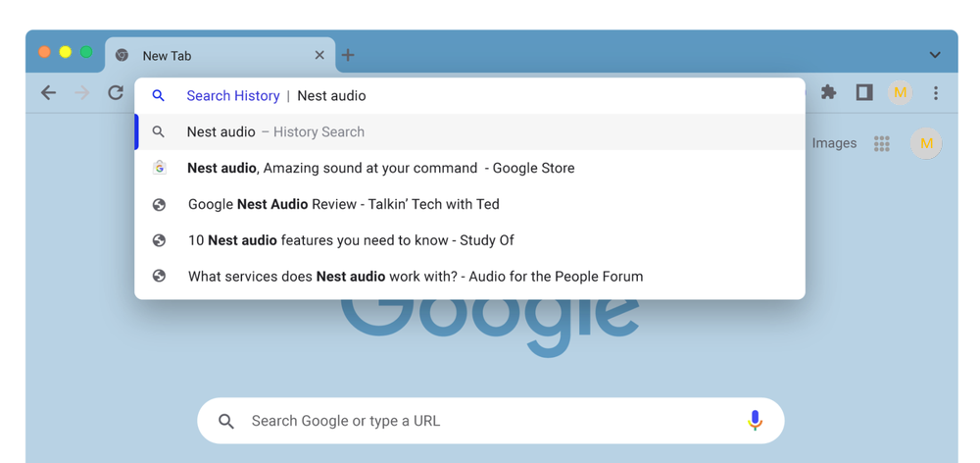
Task: Click the globe icon beside Audio for the People Forum
Action: (160, 276)
